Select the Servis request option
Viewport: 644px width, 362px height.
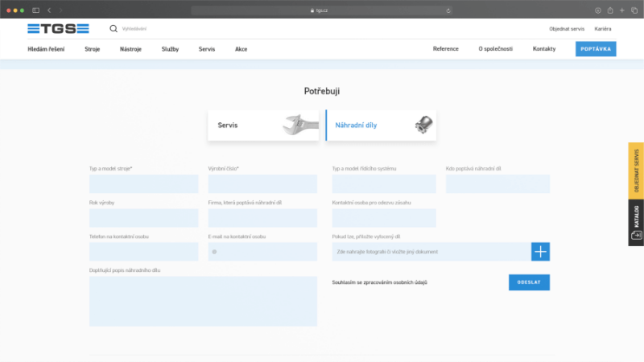coord(263,125)
